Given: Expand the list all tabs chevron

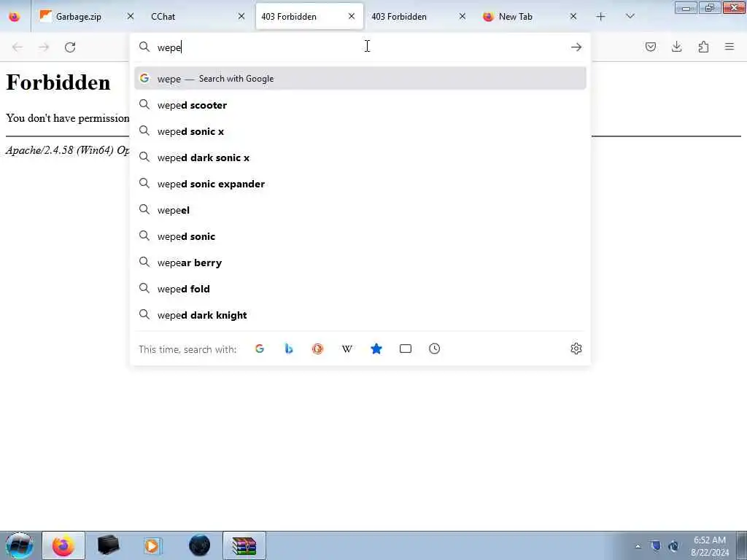Looking at the screenshot, I should (630, 17).
